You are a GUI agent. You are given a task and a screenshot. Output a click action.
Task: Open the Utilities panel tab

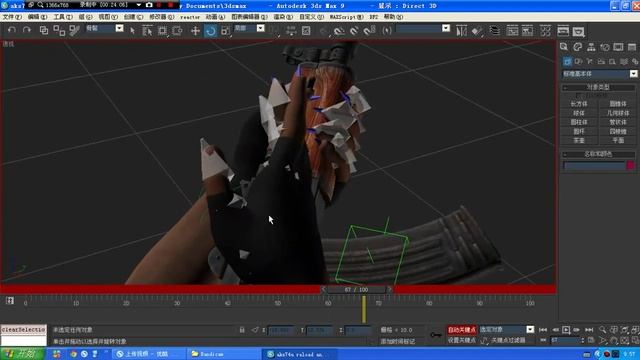[x=632, y=47]
